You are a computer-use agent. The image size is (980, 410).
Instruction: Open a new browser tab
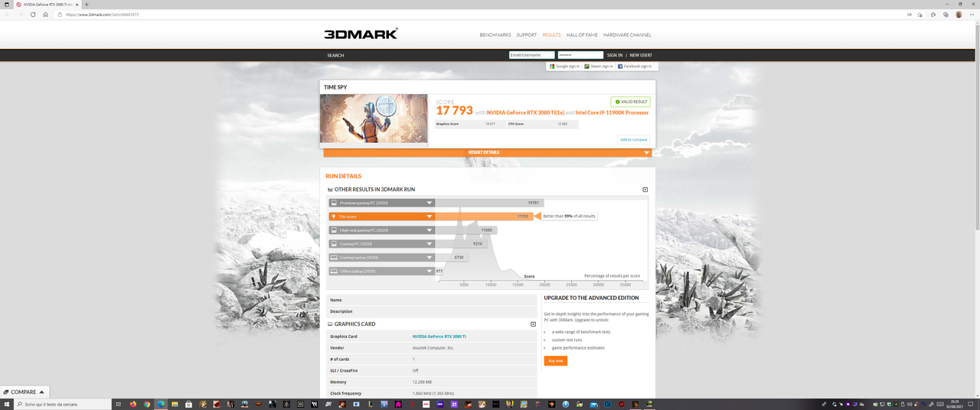click(x=87, y=5)
